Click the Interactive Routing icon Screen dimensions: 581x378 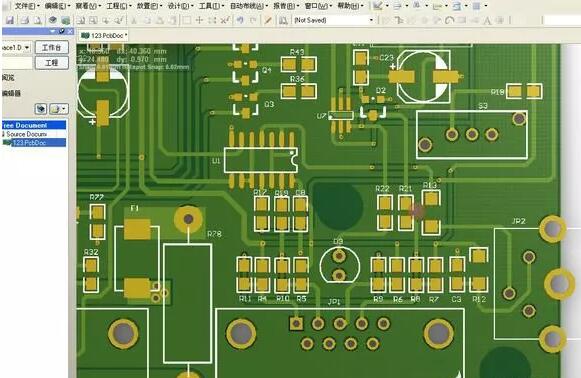399,20
